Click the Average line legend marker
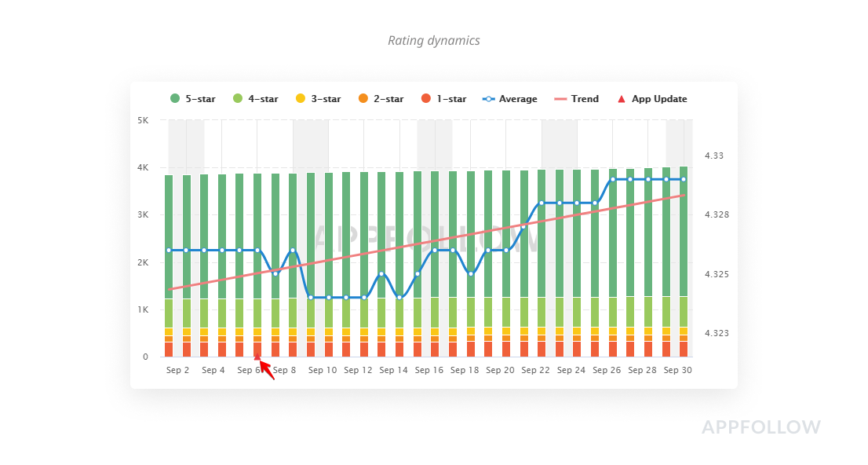 (x=489, y=99)
